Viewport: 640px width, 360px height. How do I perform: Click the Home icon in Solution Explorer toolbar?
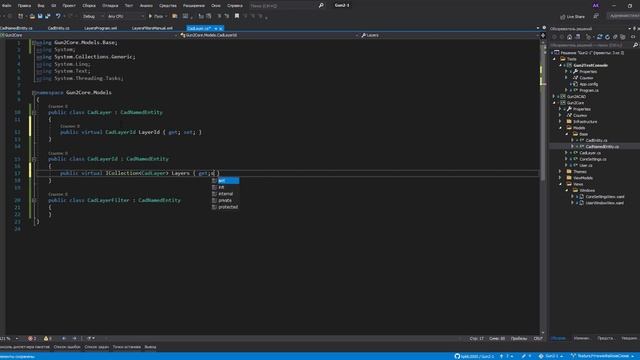pyautogui.click(x=569, y=37)
